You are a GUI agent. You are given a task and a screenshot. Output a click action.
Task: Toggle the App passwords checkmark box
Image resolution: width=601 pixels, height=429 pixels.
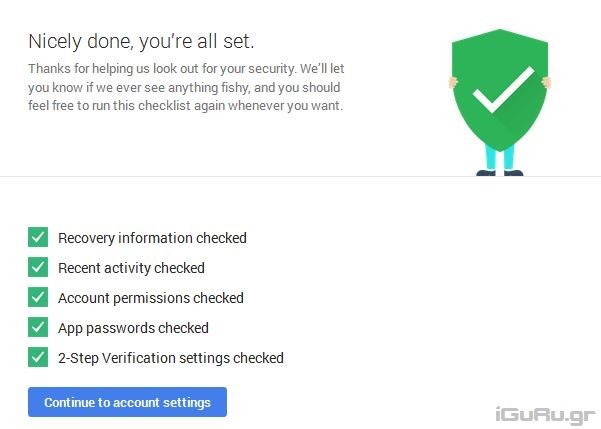[38, 327]
